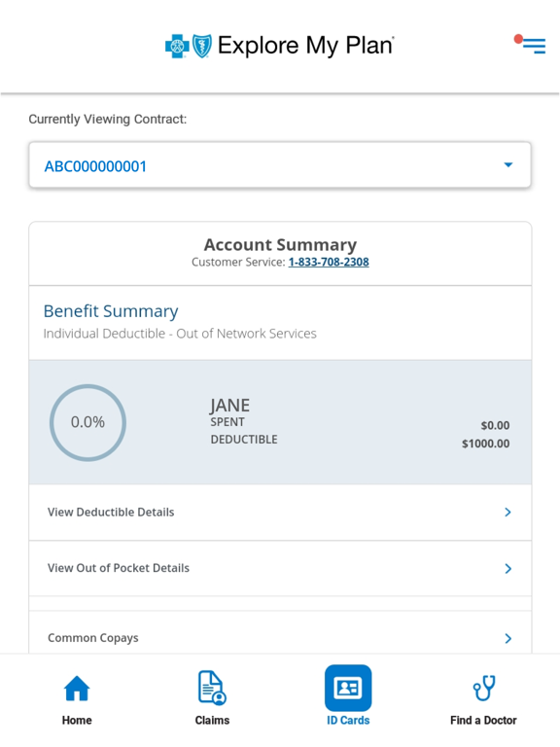
Task: Click the red notification dot on menu
Action: 518,39
